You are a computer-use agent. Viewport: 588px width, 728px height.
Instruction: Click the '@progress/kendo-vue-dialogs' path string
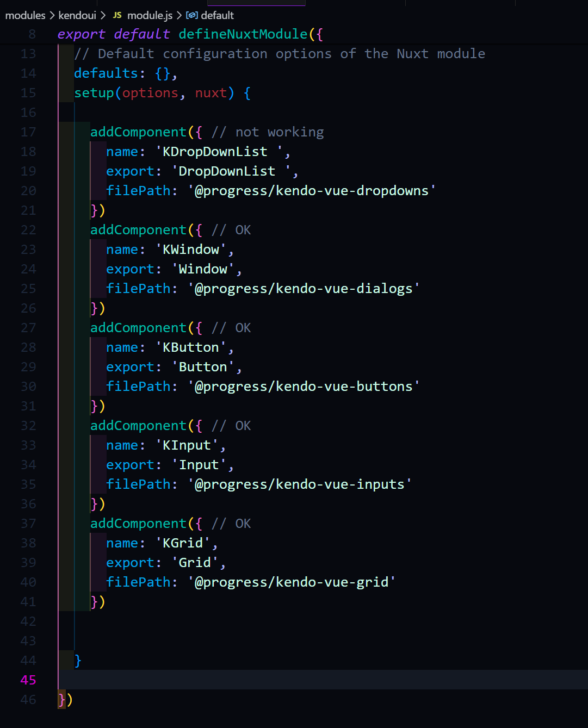point(304,289)
